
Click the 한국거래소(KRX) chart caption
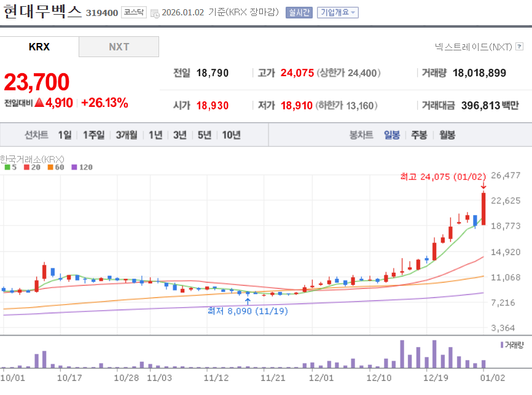pos(32,159)
